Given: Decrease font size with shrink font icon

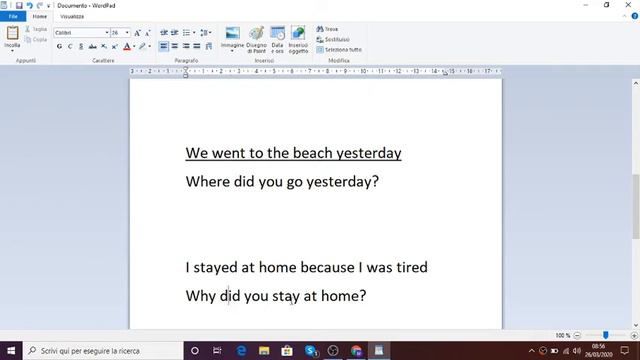Looking at the screenshot, I should coord(148,33).
